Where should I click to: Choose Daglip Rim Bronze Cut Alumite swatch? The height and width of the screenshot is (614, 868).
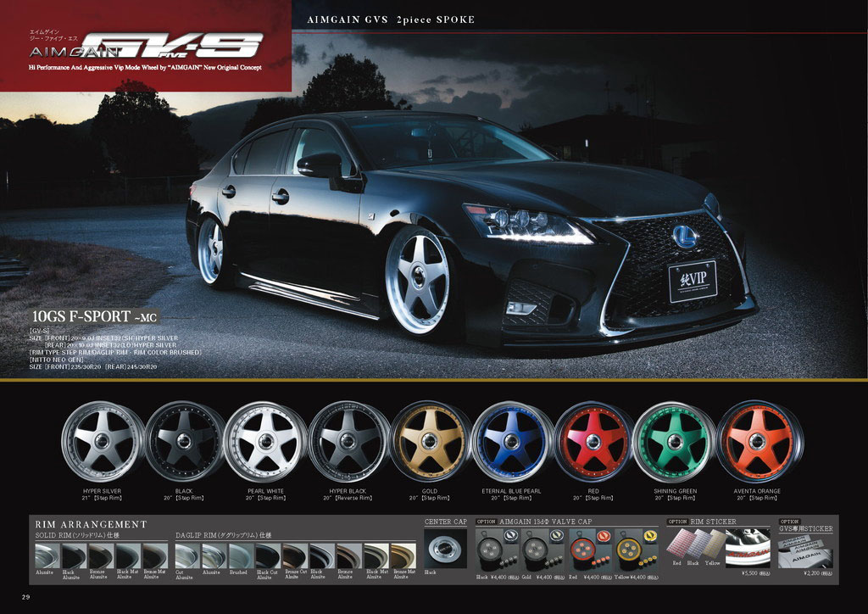295,555
